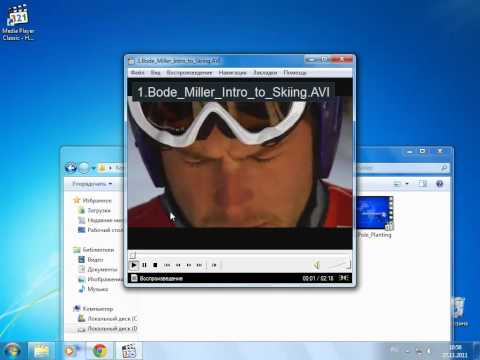This screenshot has width=480, height=360.
Task: Mute audio with the speaker icon
Action: pyautogui.click(x=317, y=265)
